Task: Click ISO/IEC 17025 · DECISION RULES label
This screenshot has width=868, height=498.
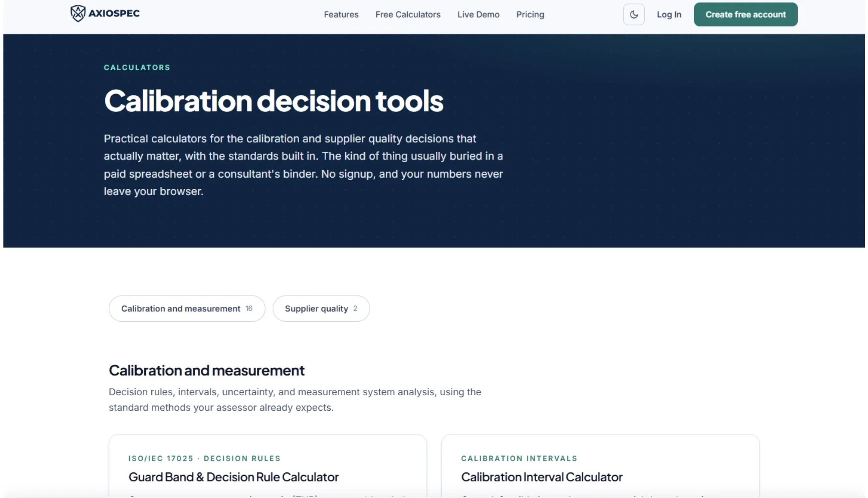Action: (204, 458)
